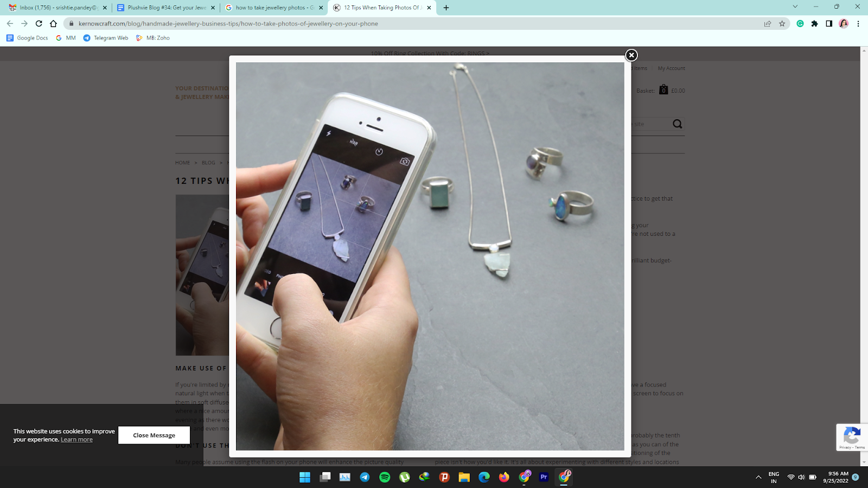Open a new browser tab

point(446,8)
